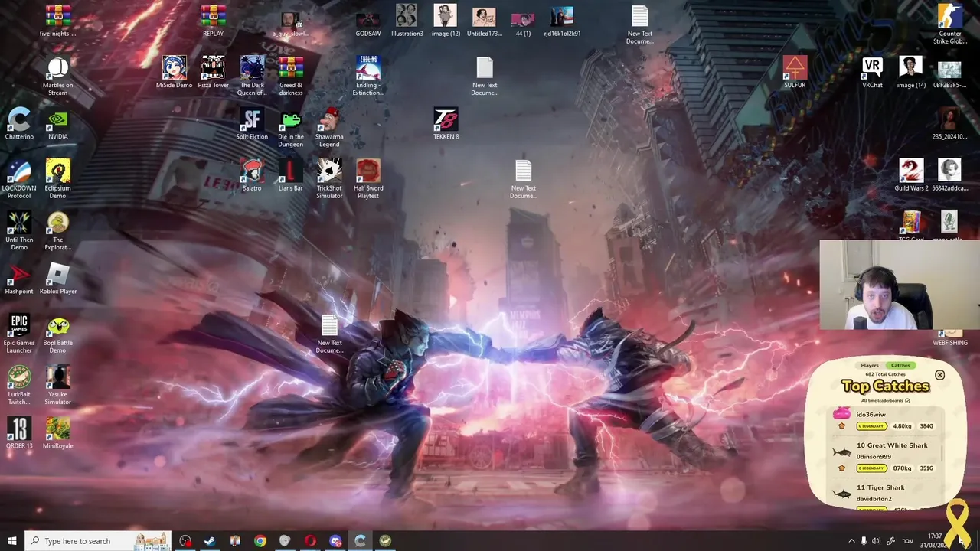Open the NVIDIA desktop shortcut
The width and height of the screenshot is (980, 551).
(58, 124)
